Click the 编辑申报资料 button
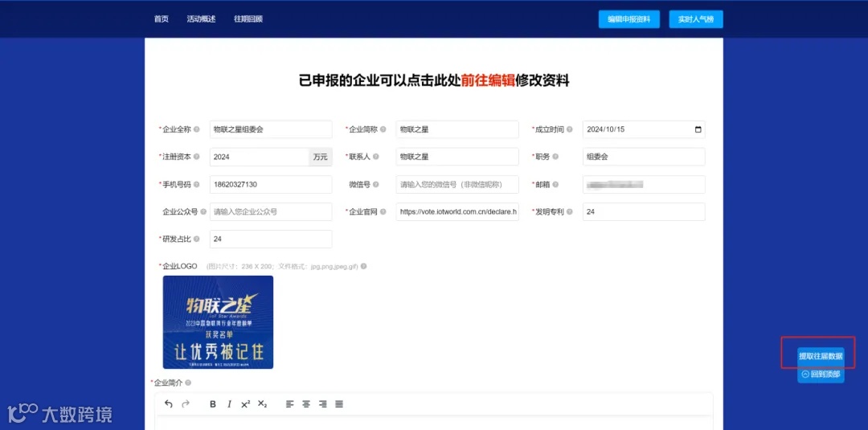This screenshot has width=868, height=430. pos(628,19)
